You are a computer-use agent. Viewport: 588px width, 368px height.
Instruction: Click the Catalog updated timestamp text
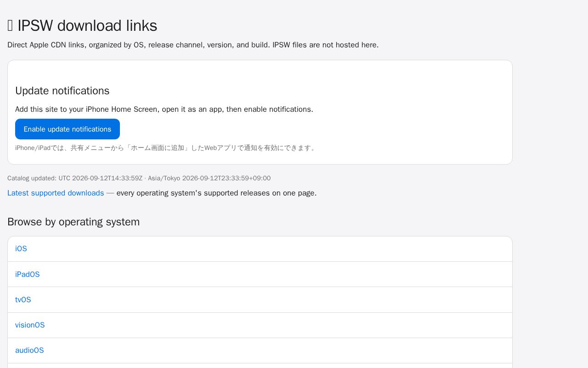click(139, 178)
